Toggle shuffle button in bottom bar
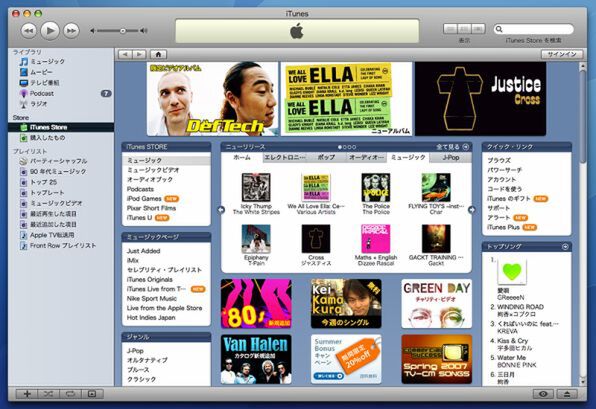The height and width of the screenshot is (409, 596). [x=48, y=394]
